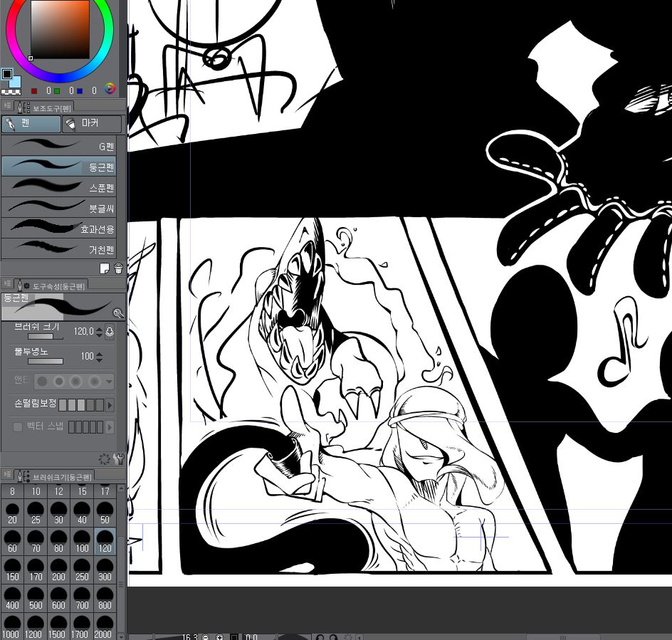
Task: Decrease brush size with the down stepper
Action: pyautogui.click(x=100, y=335)
